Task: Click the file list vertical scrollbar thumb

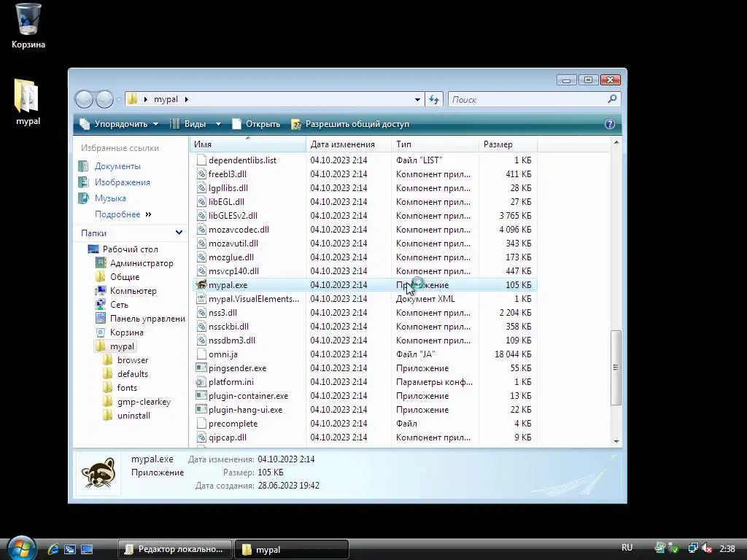Action: coord(616,367)
